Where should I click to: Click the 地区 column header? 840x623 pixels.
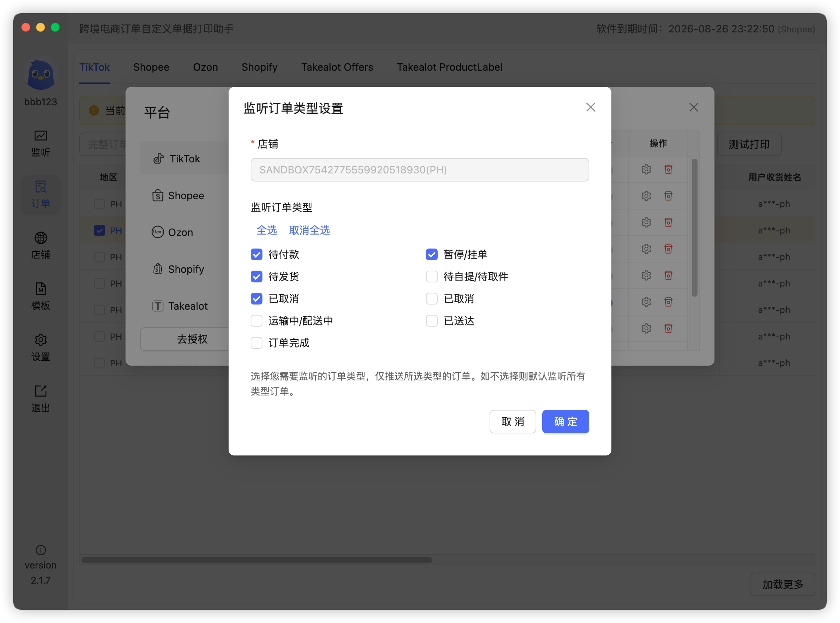109,177
